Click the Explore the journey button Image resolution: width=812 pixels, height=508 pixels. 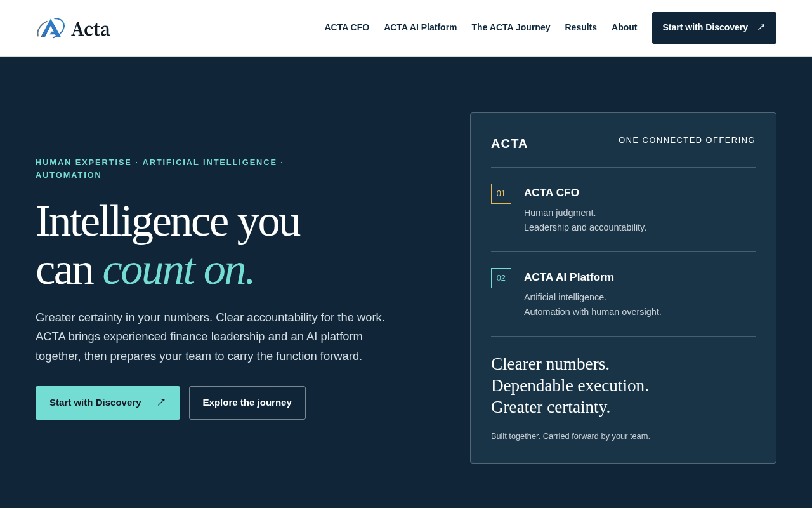pyautogui.click(x=247, y=403)
